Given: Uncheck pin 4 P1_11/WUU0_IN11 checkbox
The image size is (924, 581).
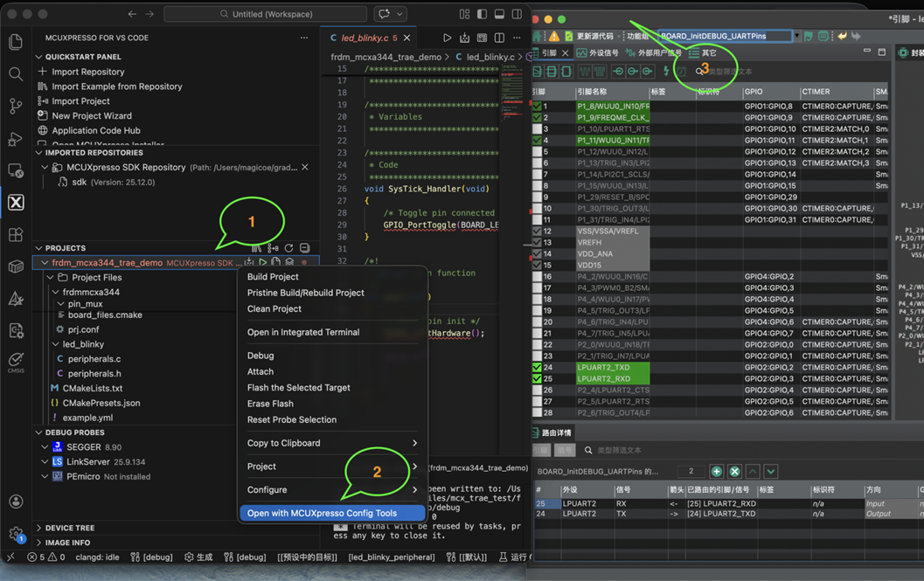Looking at the screenshot, I should [537, 141].
